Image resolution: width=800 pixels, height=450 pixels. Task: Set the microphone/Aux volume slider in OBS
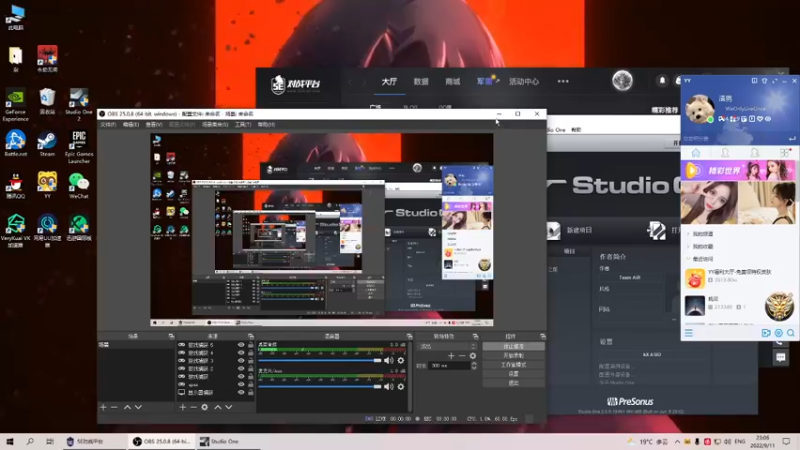point(320,387)
